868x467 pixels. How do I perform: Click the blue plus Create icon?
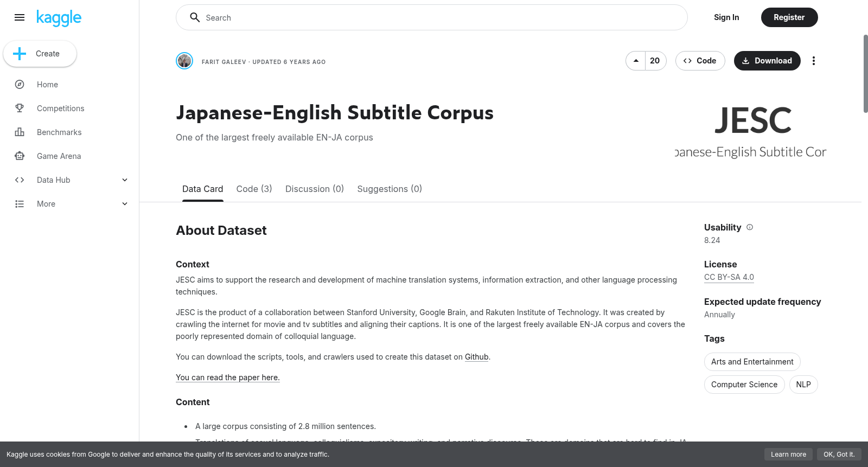pos(20,54)
